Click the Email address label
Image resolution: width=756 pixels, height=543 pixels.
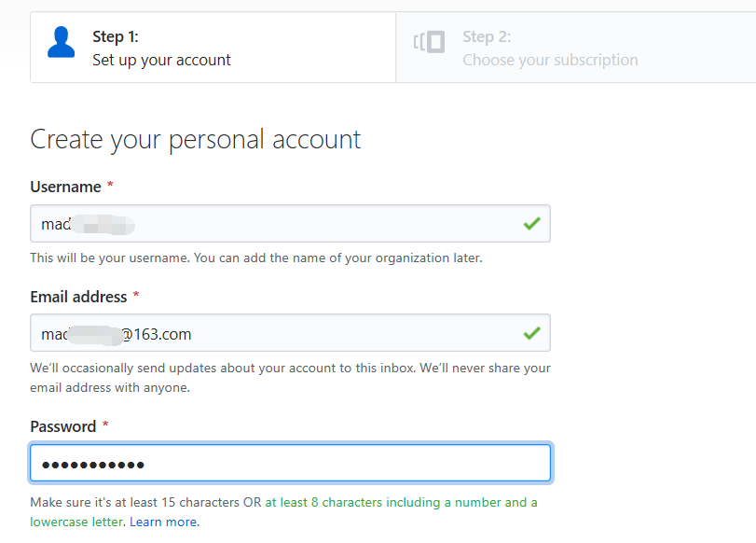tap(78, 297)
